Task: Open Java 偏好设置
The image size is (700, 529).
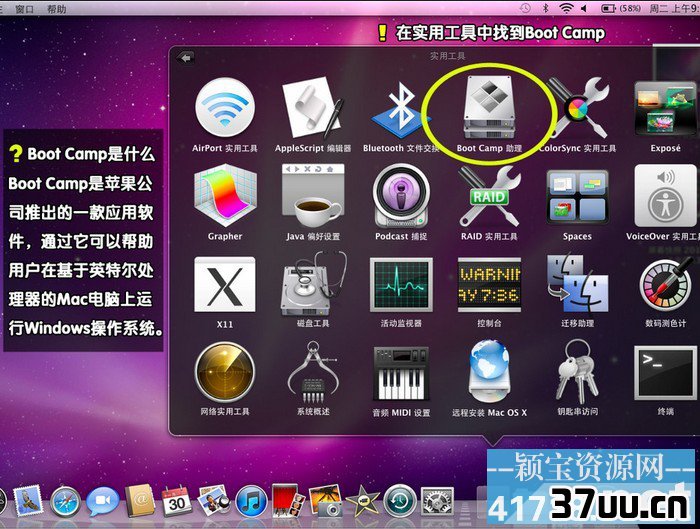Action: coord(312,196)
